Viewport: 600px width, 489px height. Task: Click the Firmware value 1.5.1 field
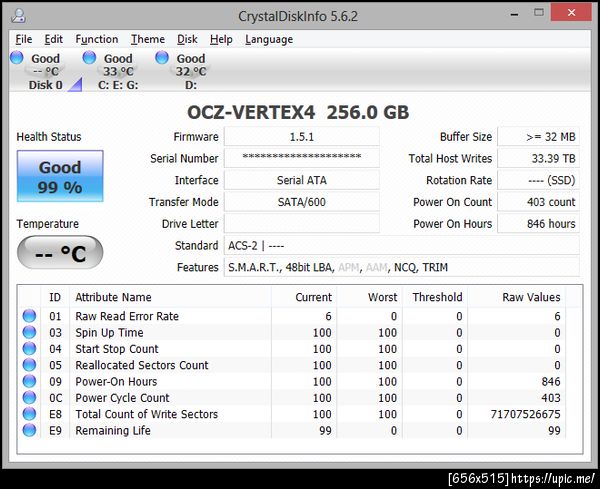302,137
